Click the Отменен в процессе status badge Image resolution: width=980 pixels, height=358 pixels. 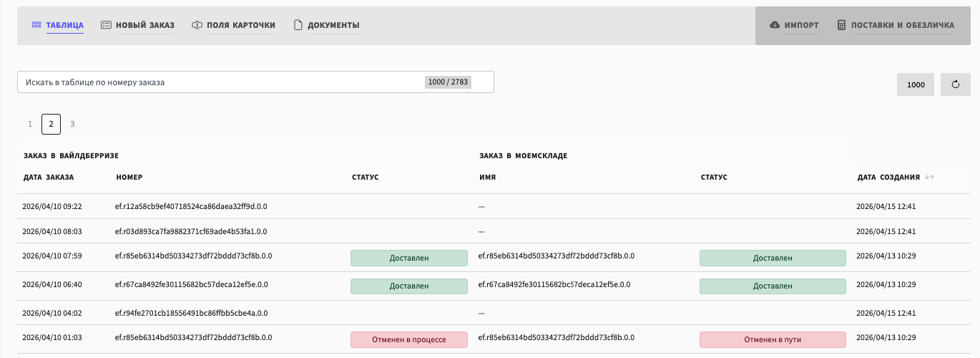pos(409,339)
